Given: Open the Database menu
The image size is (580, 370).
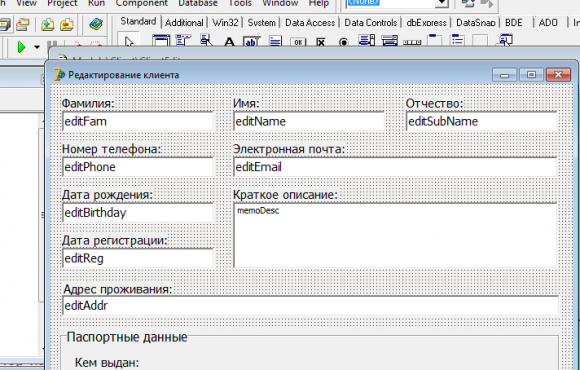Looking at the screenshot, I should pyautogui.click(x=198, y=3).
